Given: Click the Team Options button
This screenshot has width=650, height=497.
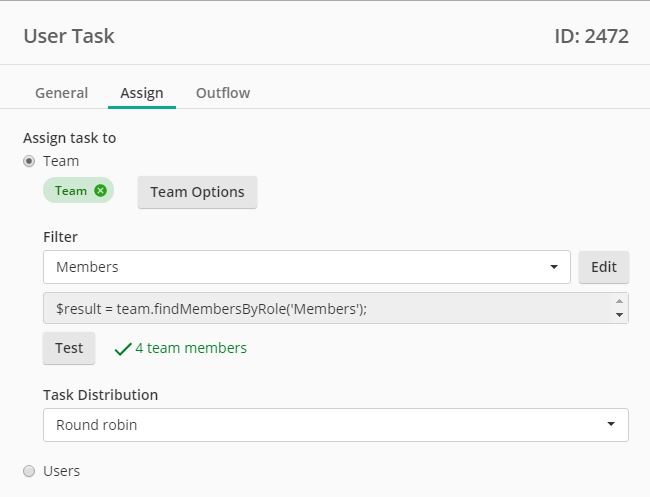Looking at the screenshot, I should (197, 192).
